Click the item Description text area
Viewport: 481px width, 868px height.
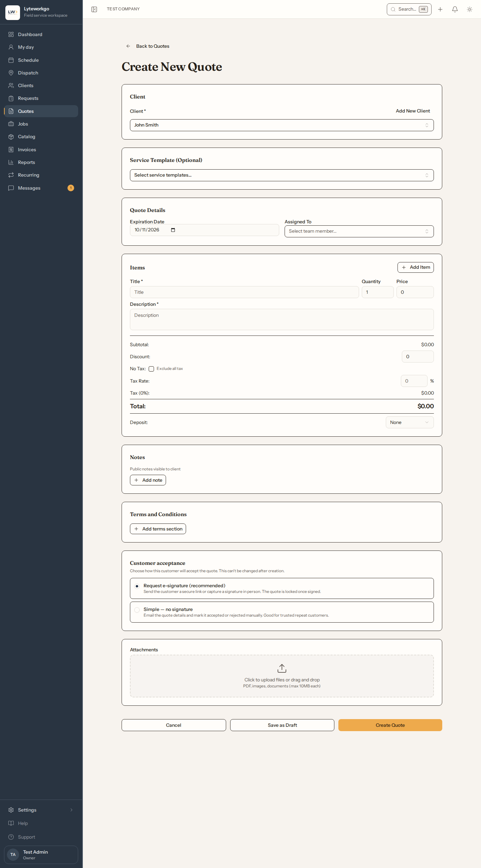(x=282, y=319)
